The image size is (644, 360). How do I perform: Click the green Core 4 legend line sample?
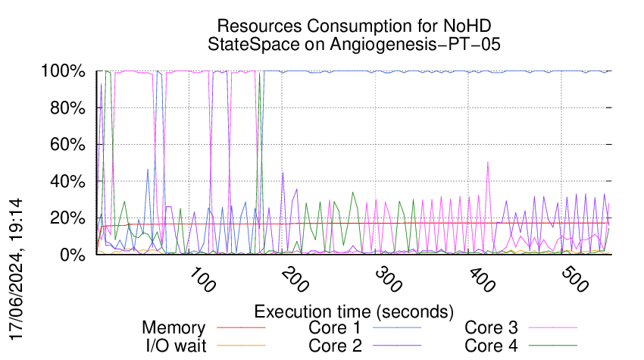553,346
